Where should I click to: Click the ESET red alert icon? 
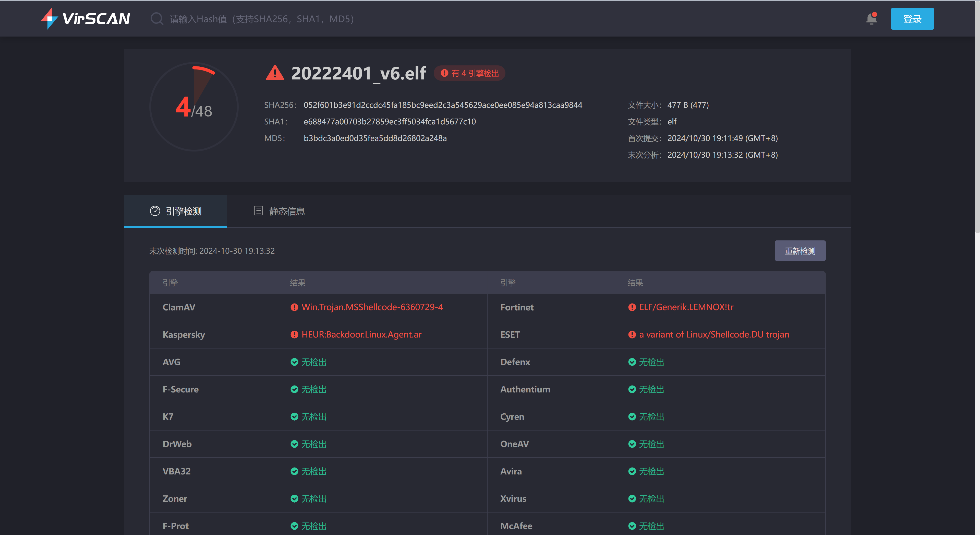[632, 335]
